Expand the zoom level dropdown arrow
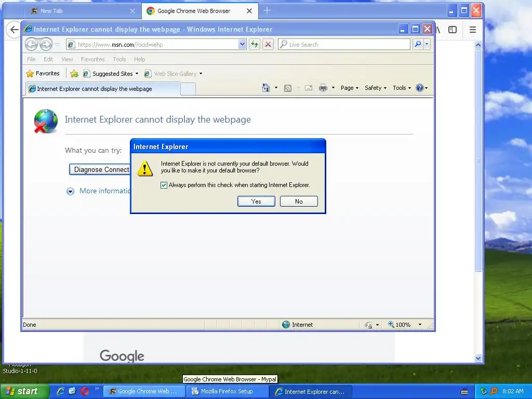The height and width of the screenshot is (399, 532). coord(420,325)
